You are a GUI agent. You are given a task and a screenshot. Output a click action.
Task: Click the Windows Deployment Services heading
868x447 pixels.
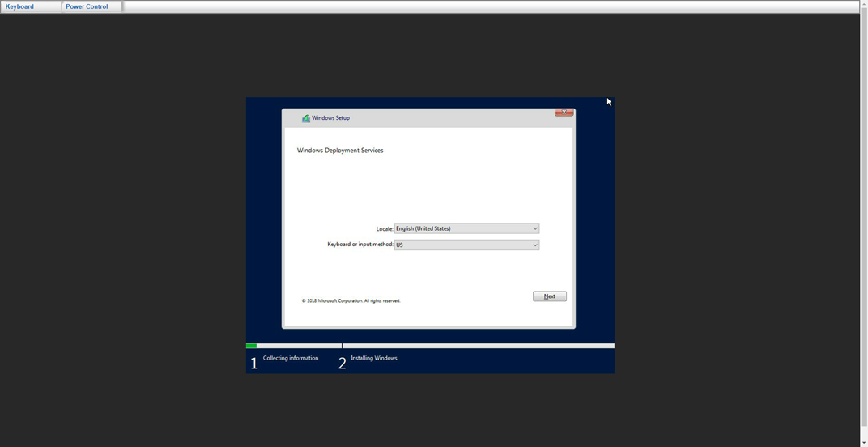[340, 150]
